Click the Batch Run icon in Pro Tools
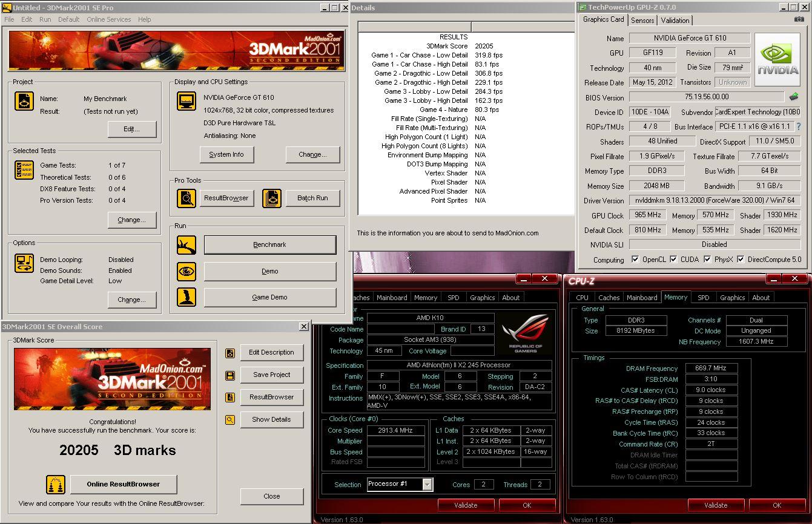 [272, 198]
